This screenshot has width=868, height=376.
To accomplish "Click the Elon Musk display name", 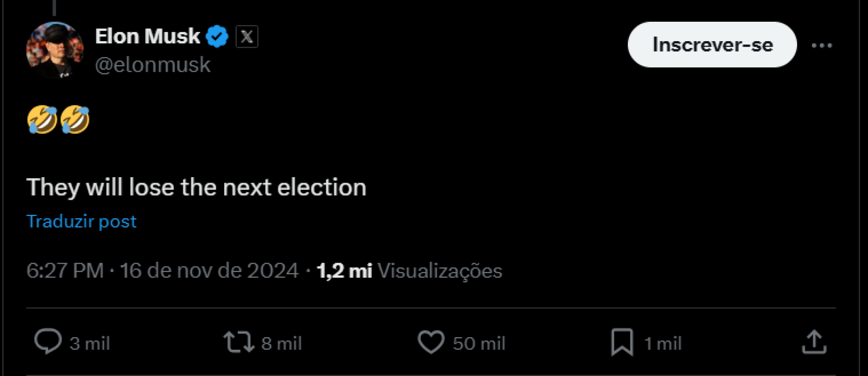I will point(147,37).
